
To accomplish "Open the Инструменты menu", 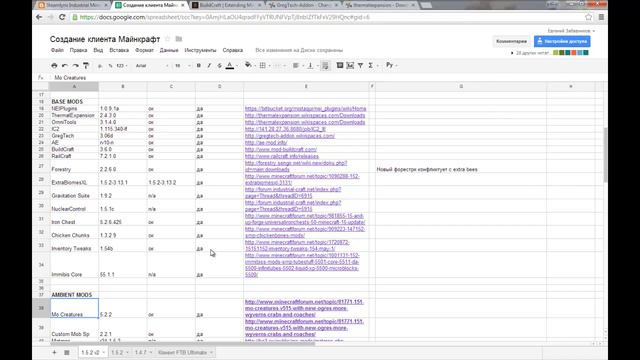I will 200,50.
